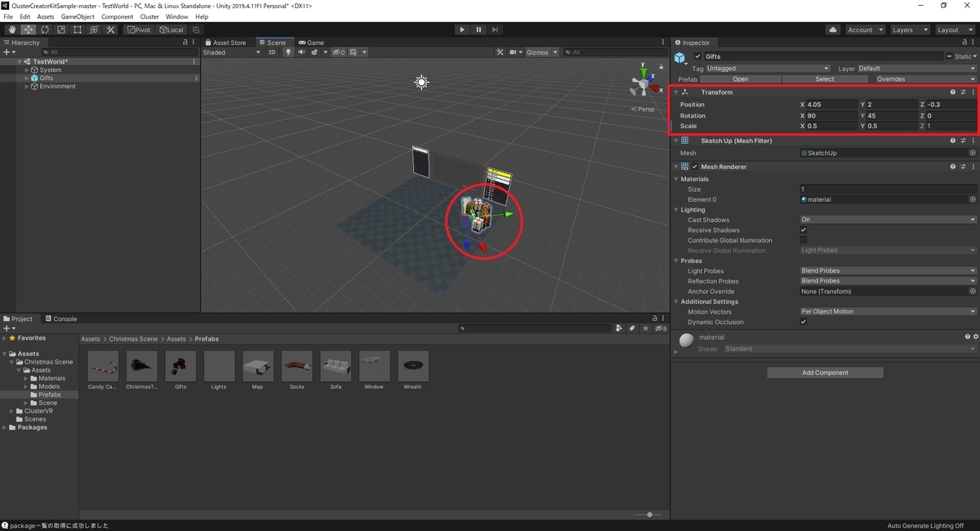This screenshot has width=980, height=531.
Task: Switch to the Asset Store tab
Action: click(225, 42)
